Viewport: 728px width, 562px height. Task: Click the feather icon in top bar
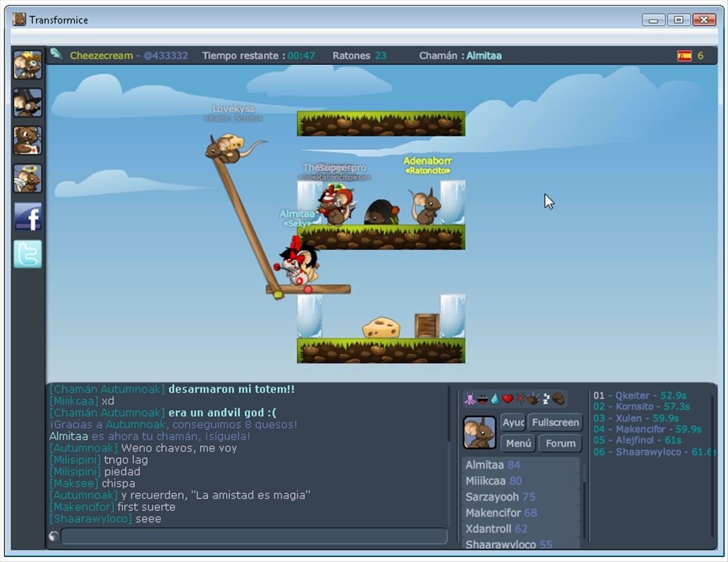(56, 54)
